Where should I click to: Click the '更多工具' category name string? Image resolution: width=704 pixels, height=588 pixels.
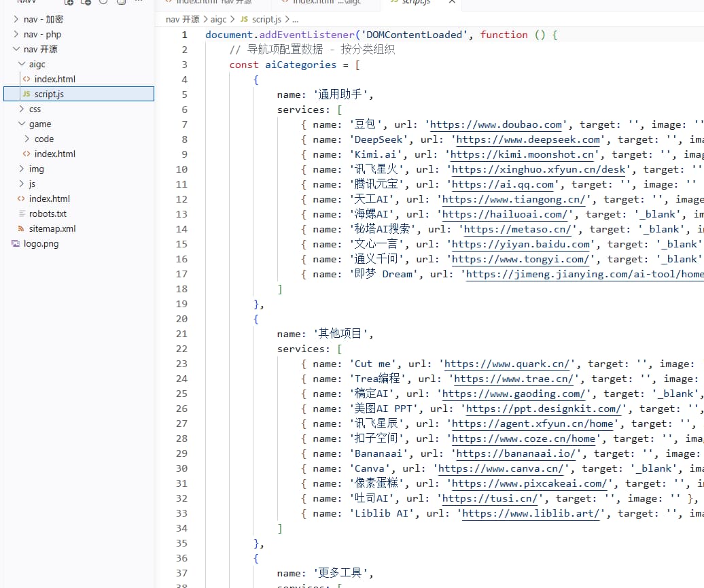pyautogui.click(x=340, y=573)
